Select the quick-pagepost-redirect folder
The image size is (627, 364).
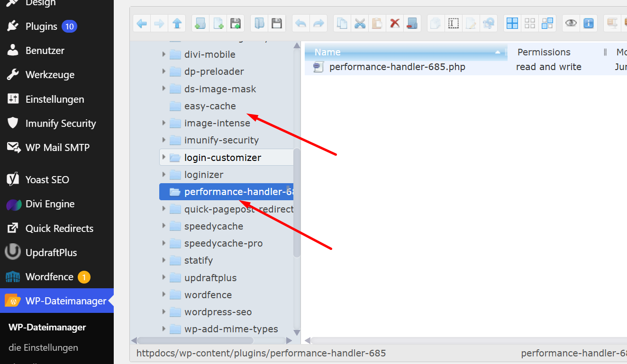231,209
